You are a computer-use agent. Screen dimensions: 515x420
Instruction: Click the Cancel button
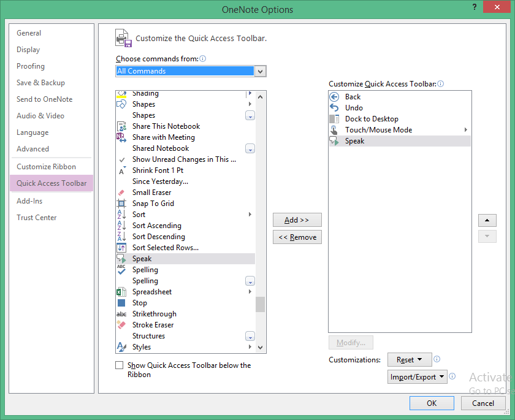483,403
